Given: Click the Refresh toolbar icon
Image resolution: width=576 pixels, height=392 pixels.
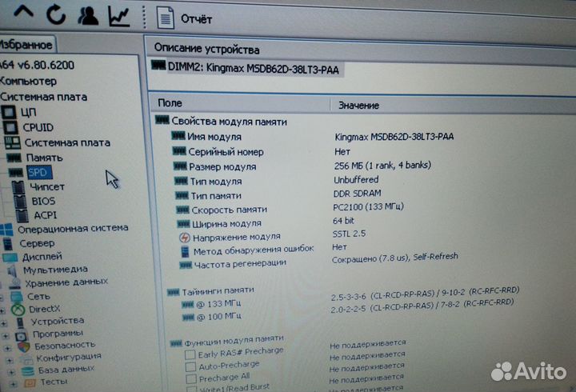Looking at the screenshot, I should pos(56,16).
